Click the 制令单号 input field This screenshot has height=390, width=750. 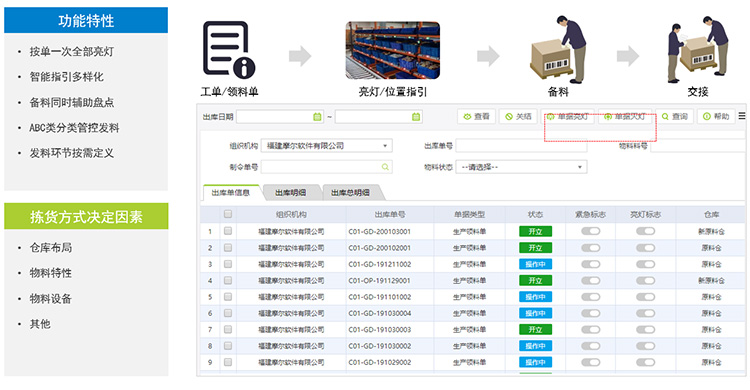[x=327, y=167]
